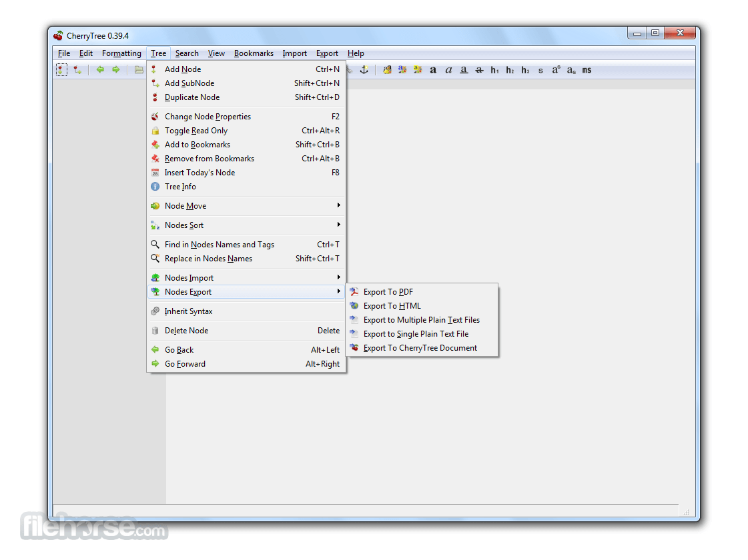Open the Search menu
Image resolution: width=748 pixels, height=560 pixels.
(187, 53)
